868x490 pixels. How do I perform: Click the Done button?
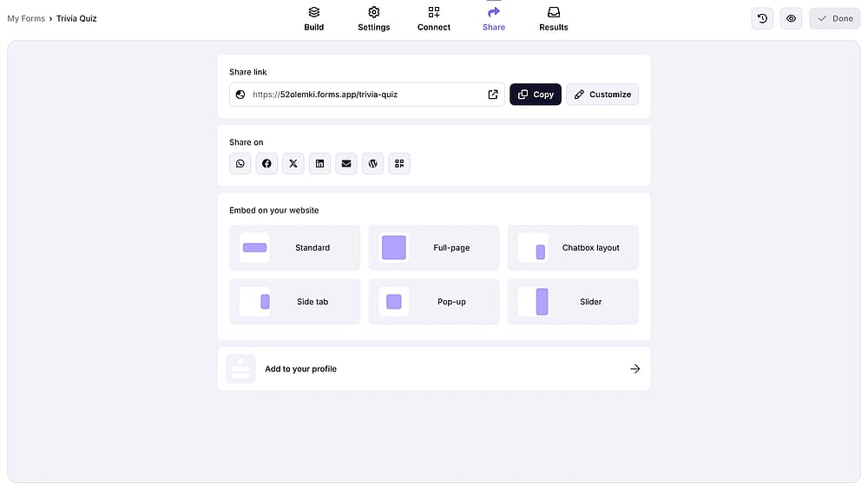click(835, 18)
